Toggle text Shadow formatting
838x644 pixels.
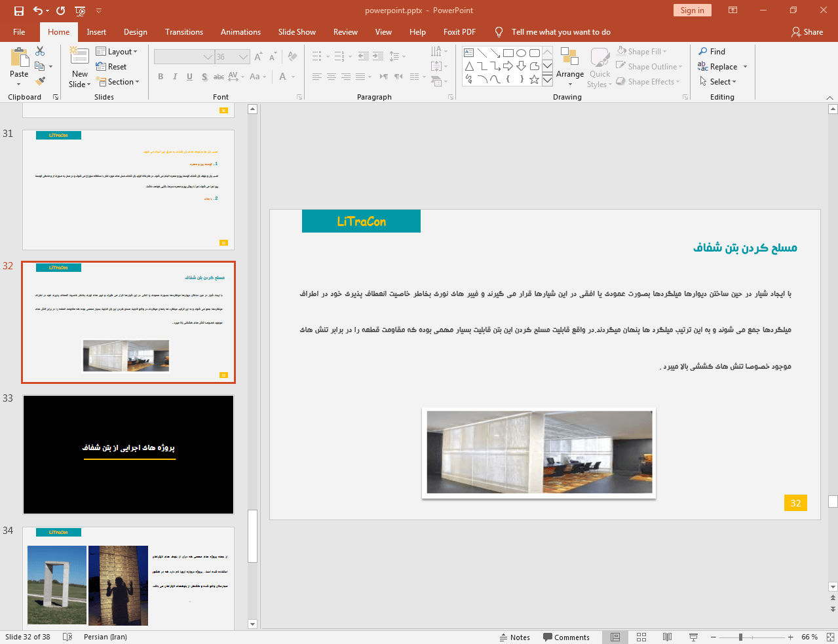pos(204,77)
